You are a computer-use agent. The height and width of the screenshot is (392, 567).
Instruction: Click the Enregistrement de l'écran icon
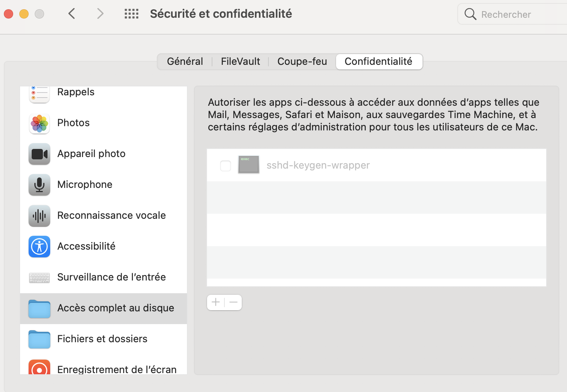(x=39, y=368)
